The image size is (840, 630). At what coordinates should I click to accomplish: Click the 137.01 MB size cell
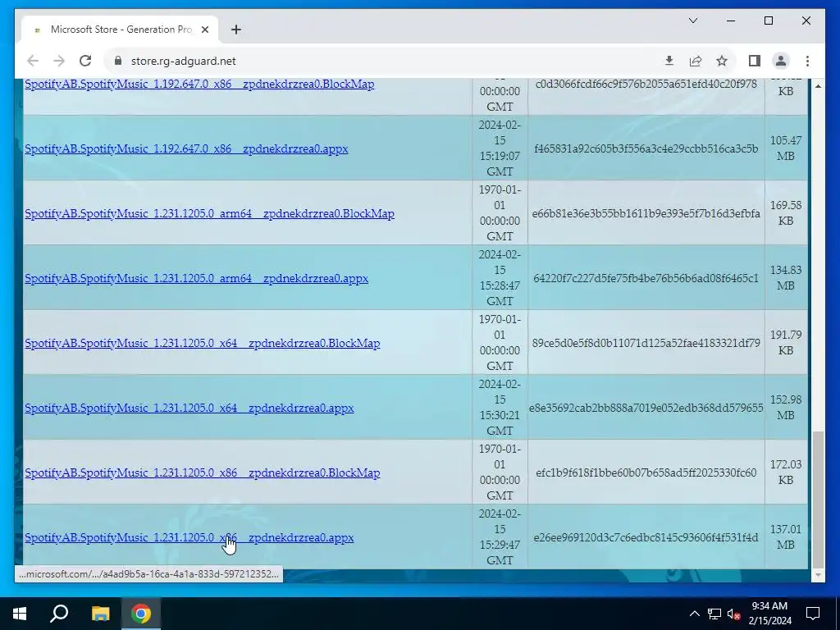786,537
